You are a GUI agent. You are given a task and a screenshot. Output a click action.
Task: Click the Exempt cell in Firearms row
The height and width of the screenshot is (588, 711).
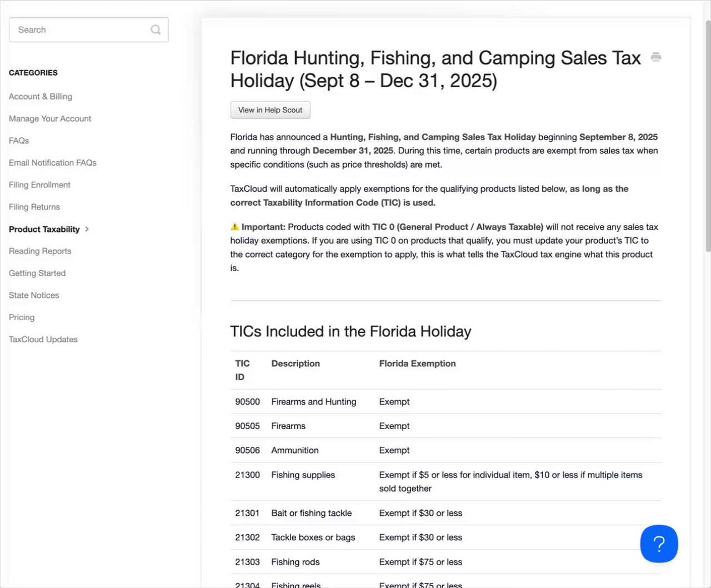(394, 426)
